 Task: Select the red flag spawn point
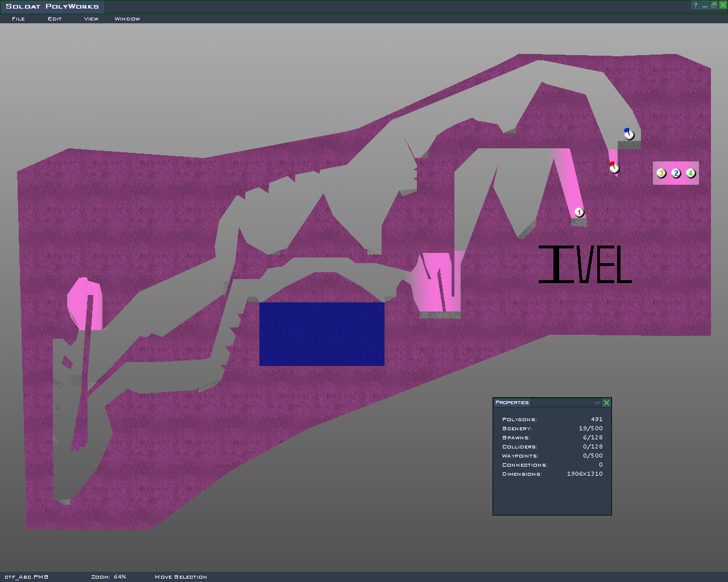pyautogui.click(x=614, y=168)
